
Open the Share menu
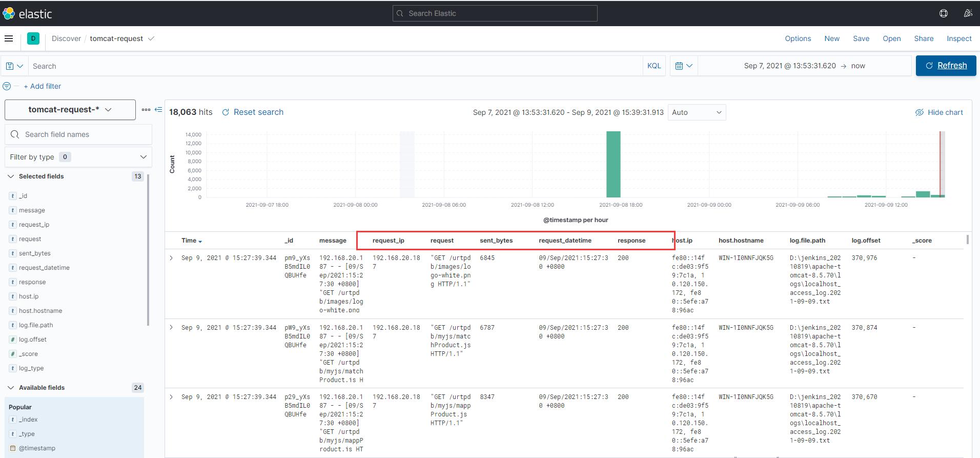pos(924,38)
